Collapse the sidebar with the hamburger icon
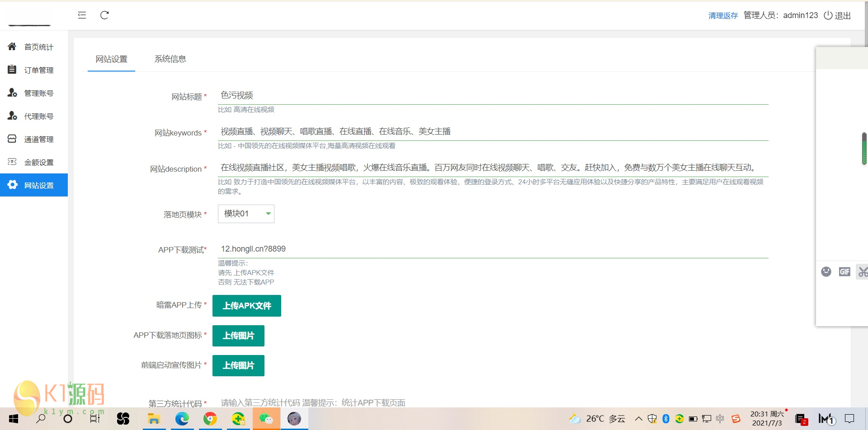This screenshot has height=430, width=868. tap(82, 15)
